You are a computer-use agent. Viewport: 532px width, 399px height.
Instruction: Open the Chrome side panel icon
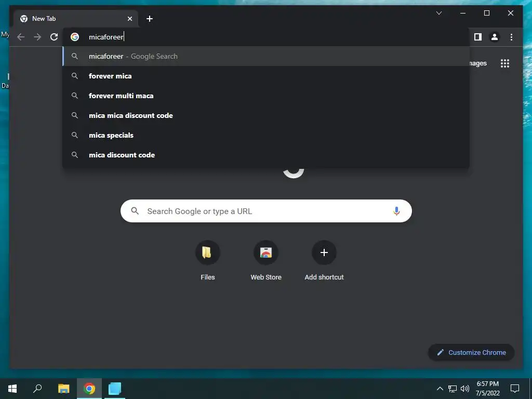point(478,37)
